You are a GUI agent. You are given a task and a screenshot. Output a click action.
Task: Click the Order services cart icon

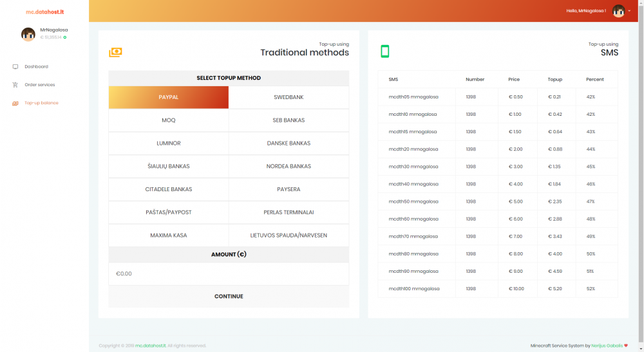(x=15, y=84)
